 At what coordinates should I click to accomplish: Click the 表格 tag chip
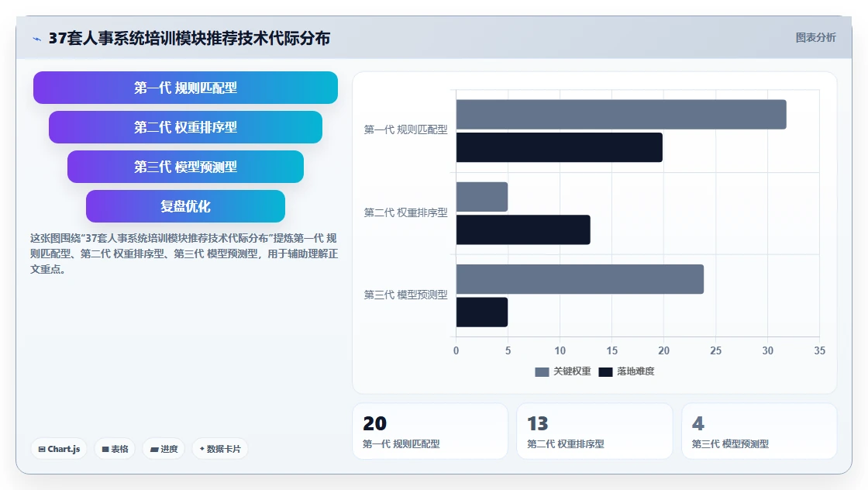[x=115, y=449]
